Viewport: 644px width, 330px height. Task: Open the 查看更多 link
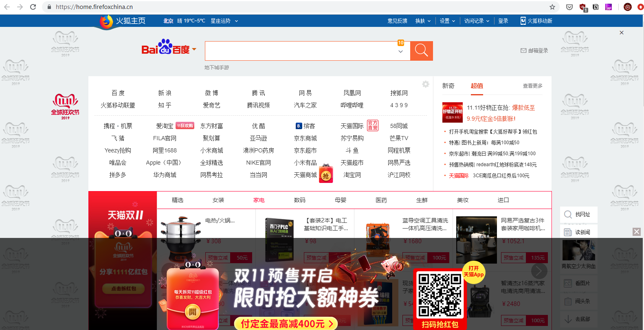tap(533, 86)
